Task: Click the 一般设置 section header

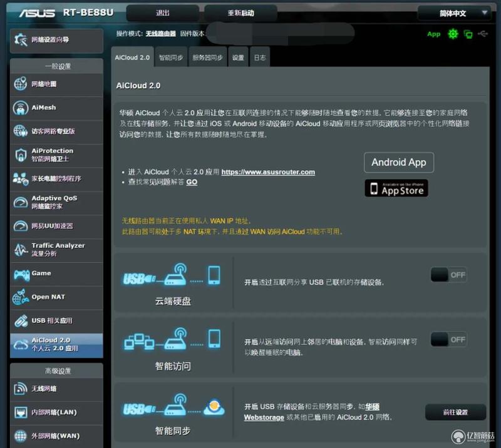Action: pyautogui.click(x=58, y=66)
